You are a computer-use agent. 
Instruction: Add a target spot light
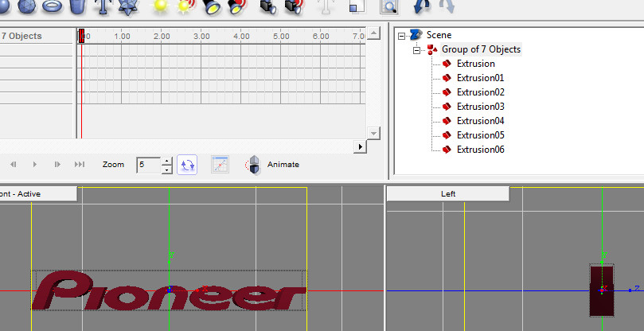click(x=237, y=7)
